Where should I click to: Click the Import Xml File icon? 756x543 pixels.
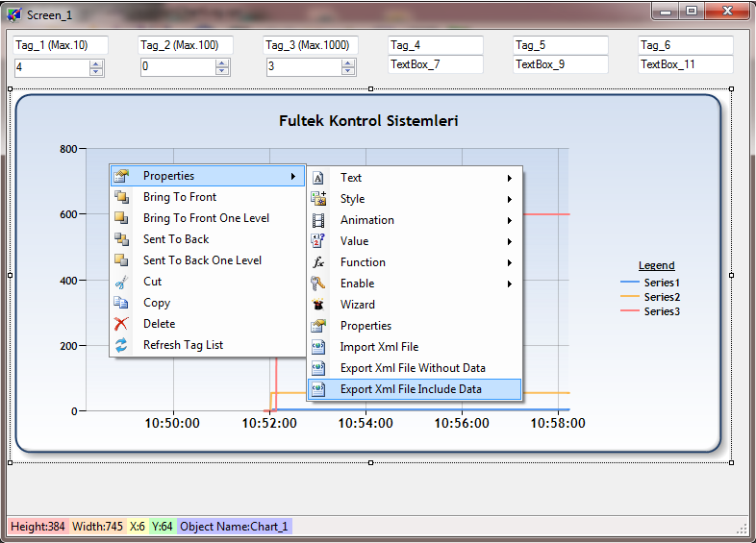pyautogui.click(x=319, y=347)
